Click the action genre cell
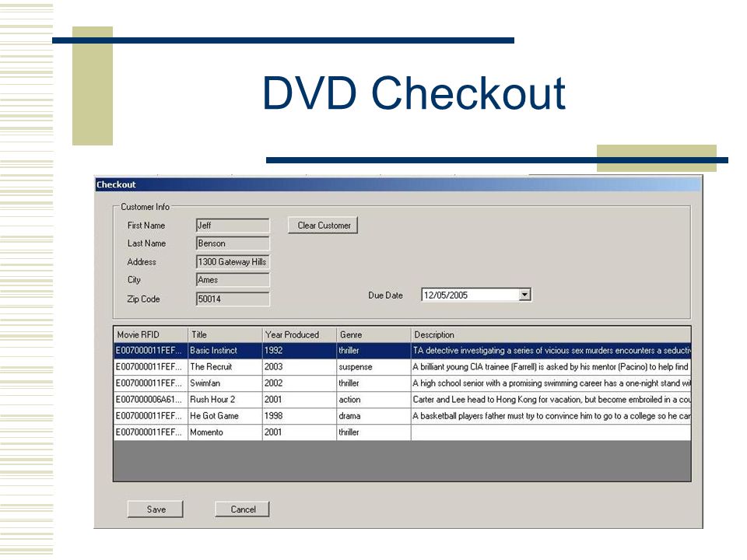This screenshot has height=560, width=747. (x=374, y=400)
